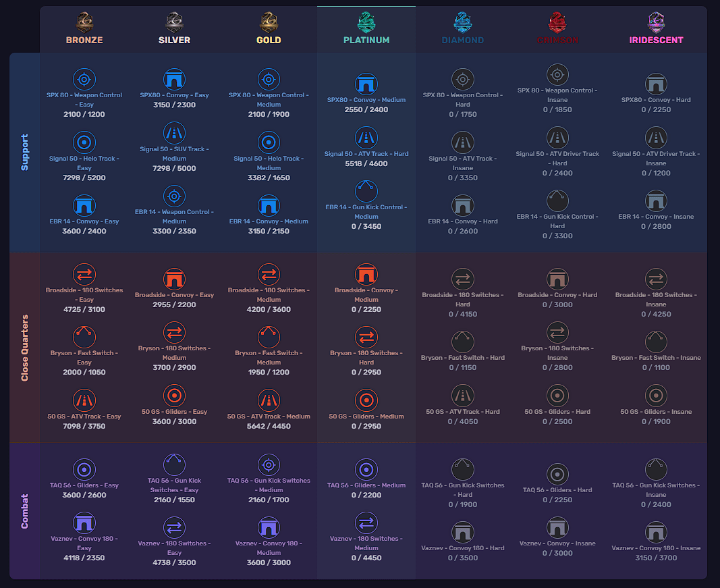The image size is (720, 588).
Task: Select Signal 50 SUV Track Medium icon
Action: 174,132
